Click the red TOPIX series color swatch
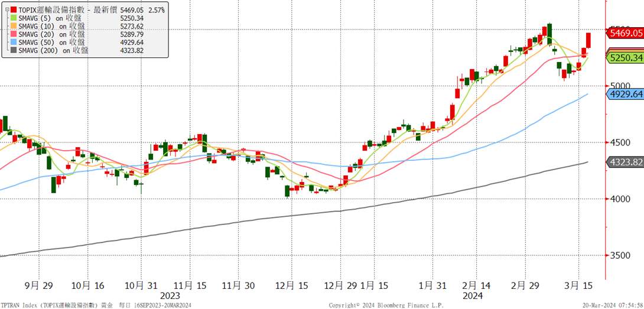This screenshot has height=309, width=644. tap(14, 9)
